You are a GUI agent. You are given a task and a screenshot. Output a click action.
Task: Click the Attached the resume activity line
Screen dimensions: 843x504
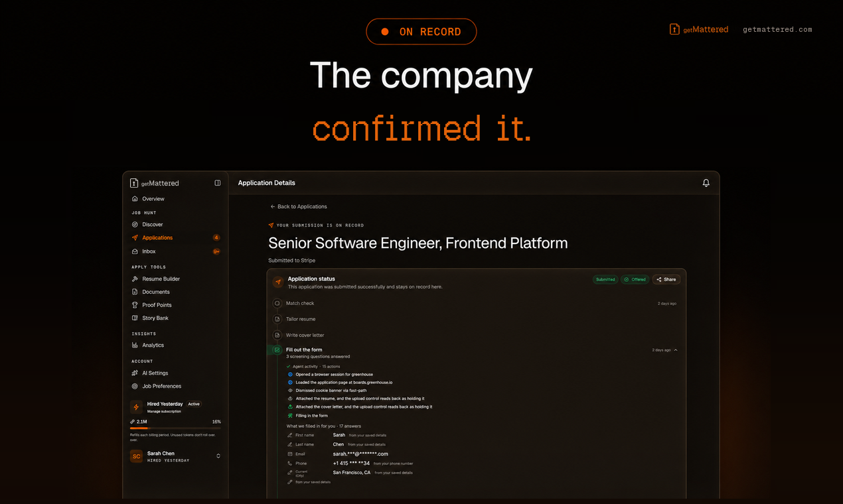(x=360, y=399)
